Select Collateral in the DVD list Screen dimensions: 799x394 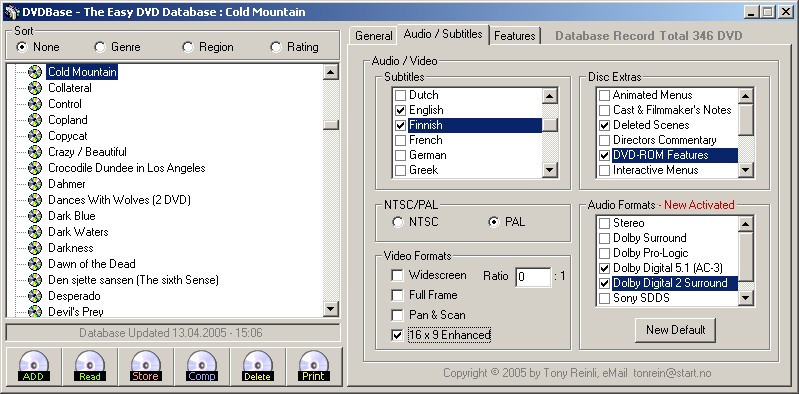[x=70, y=88]
